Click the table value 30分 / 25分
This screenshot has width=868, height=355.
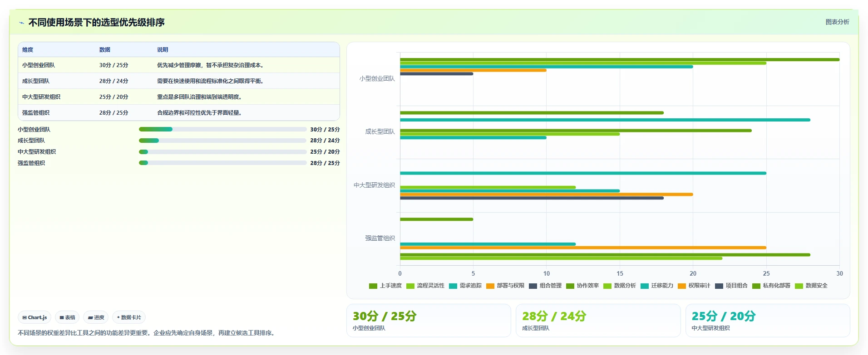(113, 65)
